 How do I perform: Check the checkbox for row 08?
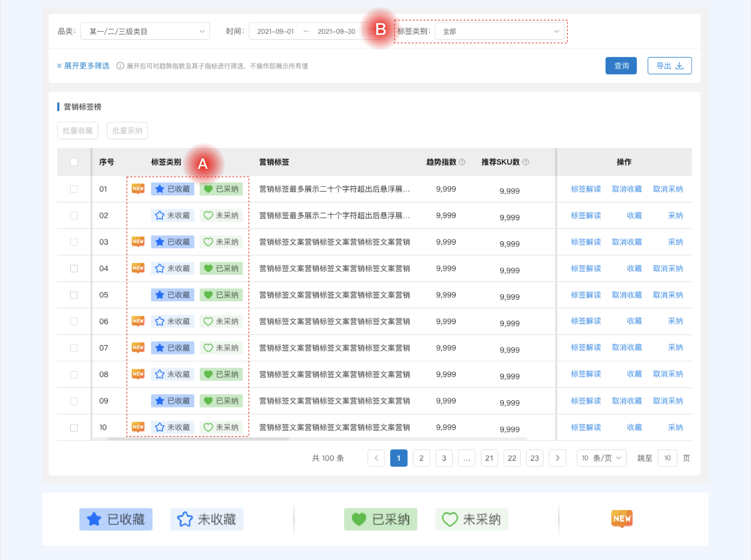[74, 374]
